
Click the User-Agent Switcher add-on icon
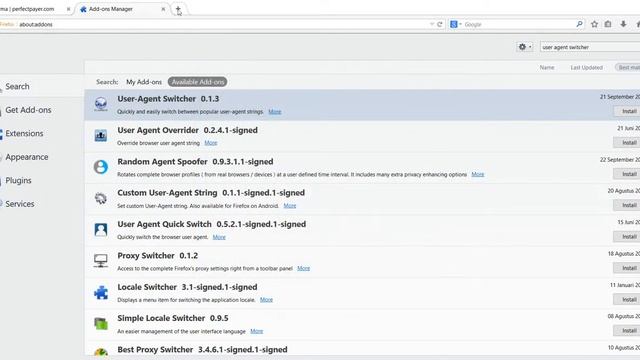(101, 104)
